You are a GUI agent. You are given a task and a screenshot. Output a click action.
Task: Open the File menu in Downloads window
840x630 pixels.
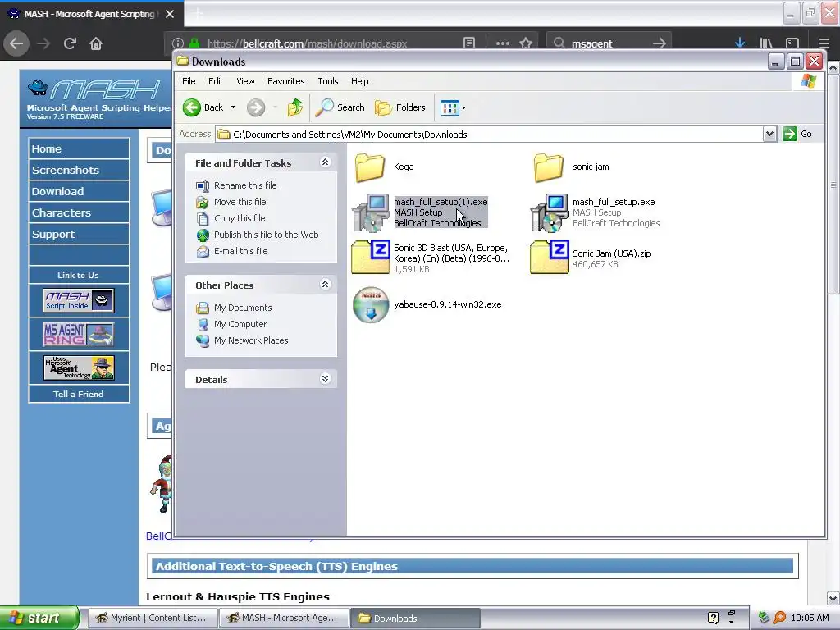point(189,81)
